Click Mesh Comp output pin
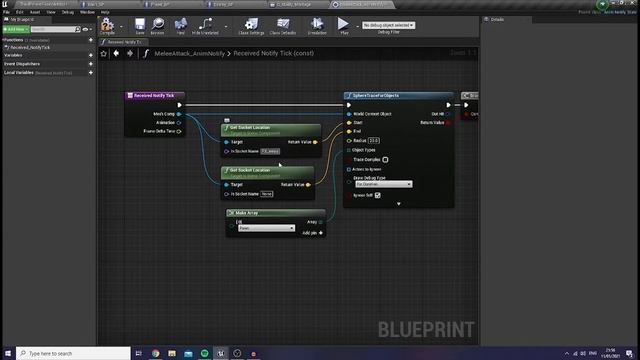Image resolution: width=640 pixels, height=360 pixels. click(179, 114)
